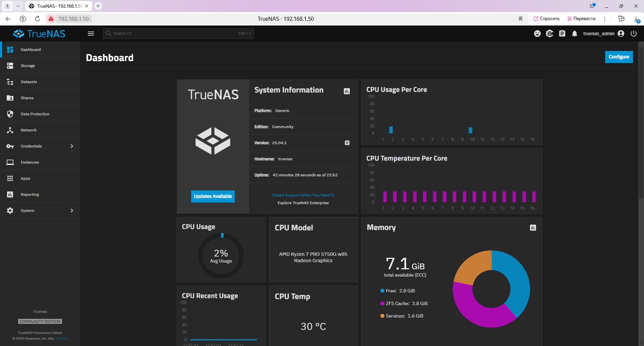Expand the System submenu chevron
Image resolution: width=644 pixels, height=346 pixels.
coord(72,211)
